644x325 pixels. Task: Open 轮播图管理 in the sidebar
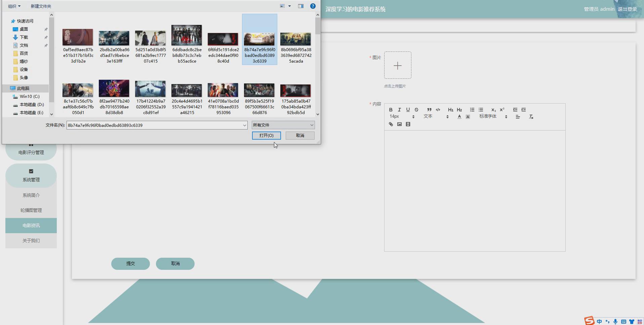[x=31, y=210]
